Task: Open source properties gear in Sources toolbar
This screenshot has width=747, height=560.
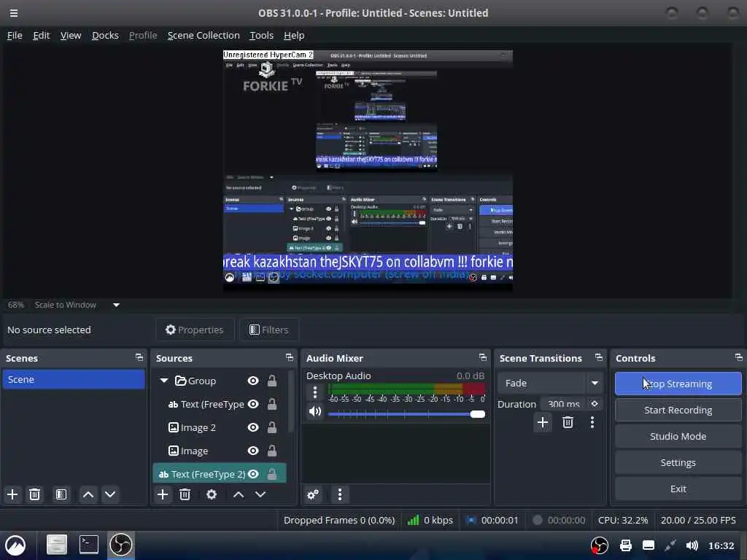Action: point(212,494)
